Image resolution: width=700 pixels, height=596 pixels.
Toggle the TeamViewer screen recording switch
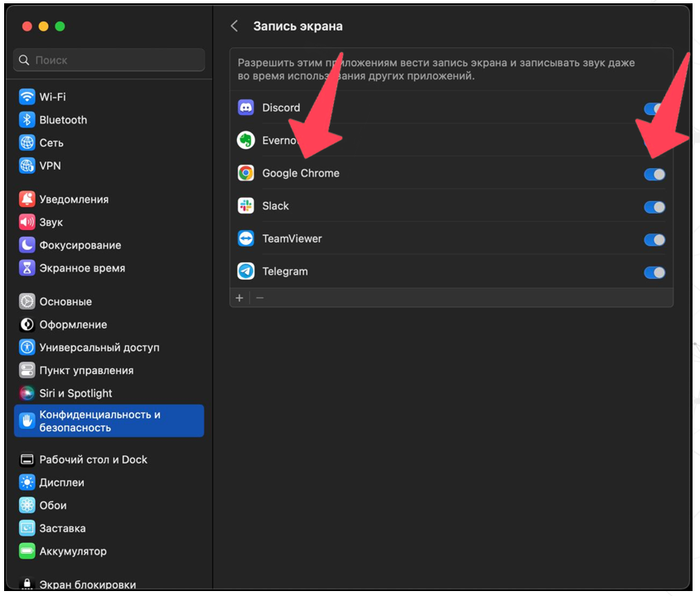coord(654,239)
